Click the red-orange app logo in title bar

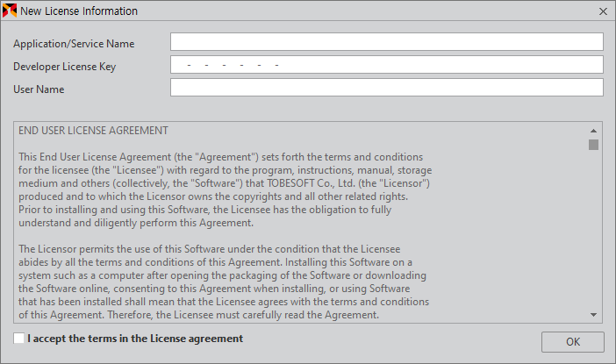10,11
